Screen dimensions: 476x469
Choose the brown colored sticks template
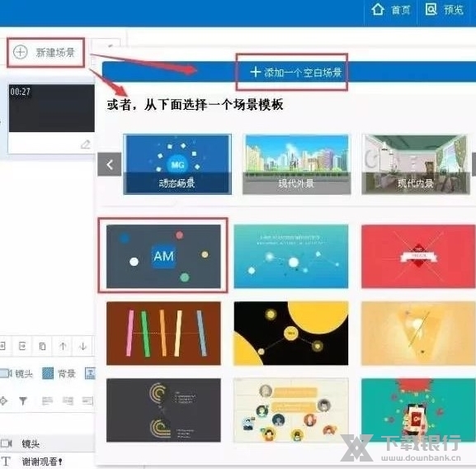(163, 334)
